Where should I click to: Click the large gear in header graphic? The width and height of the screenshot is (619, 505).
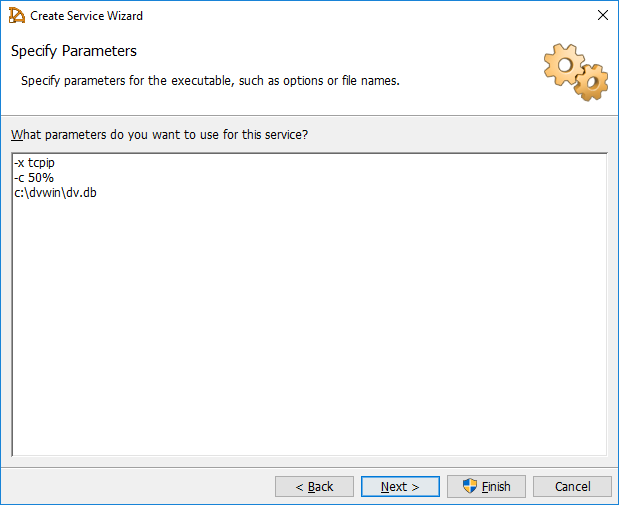(563, 64)
